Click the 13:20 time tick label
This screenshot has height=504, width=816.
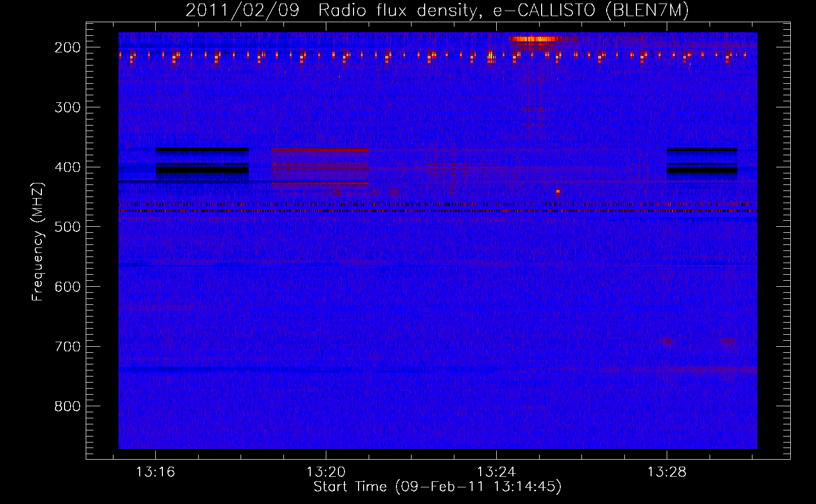pyautogui.click(x=326, y=472)
